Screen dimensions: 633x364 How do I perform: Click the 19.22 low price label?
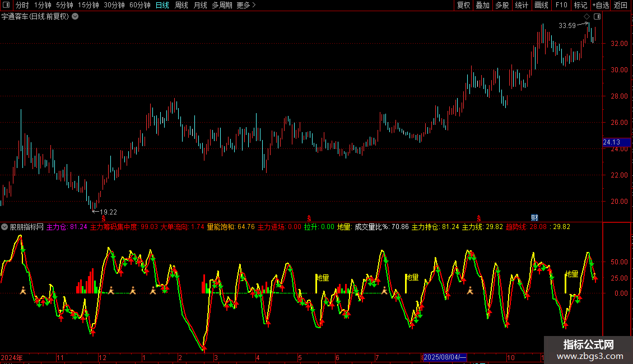108,212
